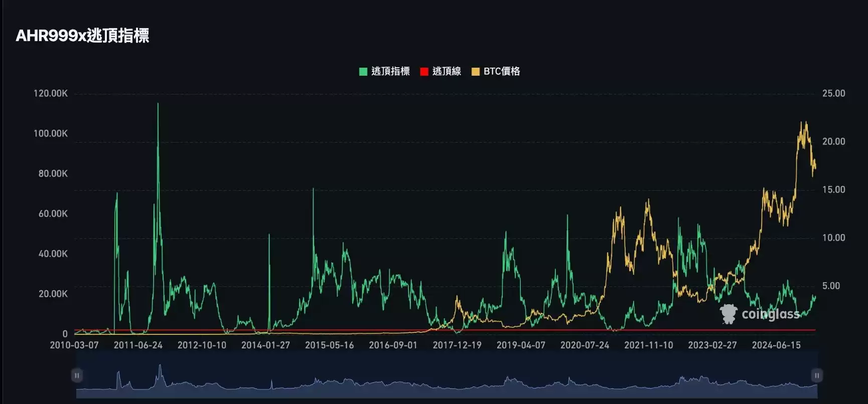Click the 2020-07-24 date axis label
Viewport: 868px width, 404px height.
click(585, 345)
